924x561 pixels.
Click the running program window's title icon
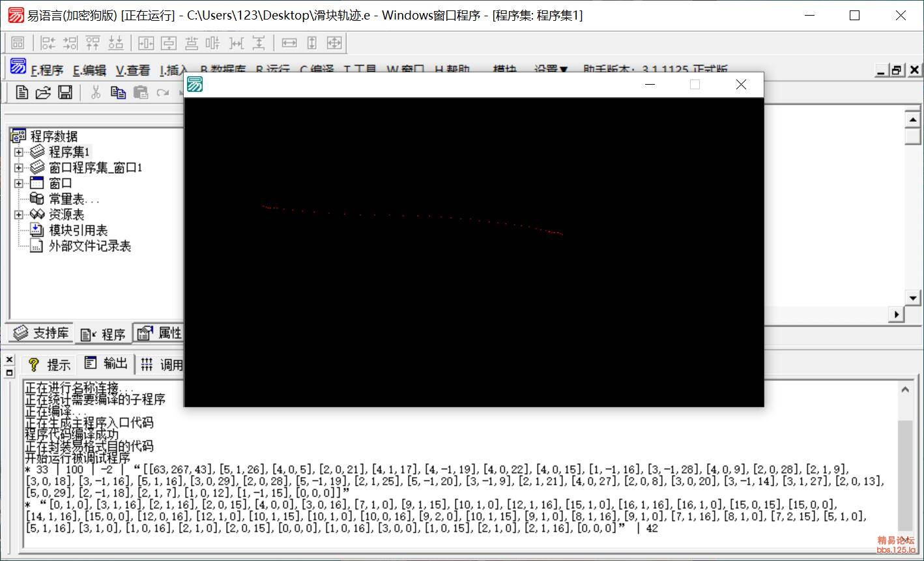[194, 84]
